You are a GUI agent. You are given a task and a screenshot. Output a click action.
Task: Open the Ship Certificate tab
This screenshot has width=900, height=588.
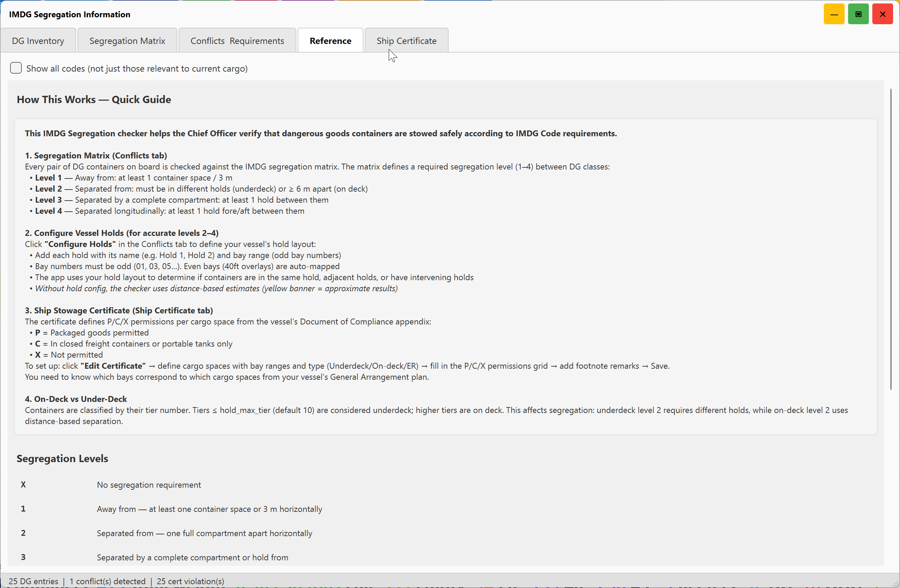pos(406,40)
